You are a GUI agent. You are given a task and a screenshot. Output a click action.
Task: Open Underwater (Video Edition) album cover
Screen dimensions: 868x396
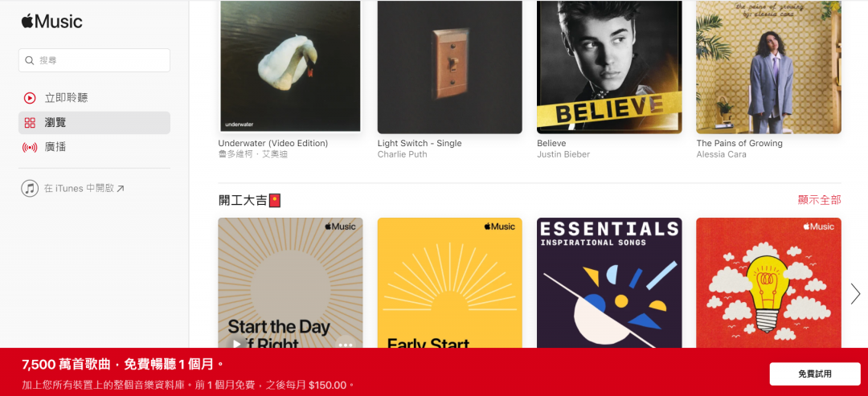(290, 67)
